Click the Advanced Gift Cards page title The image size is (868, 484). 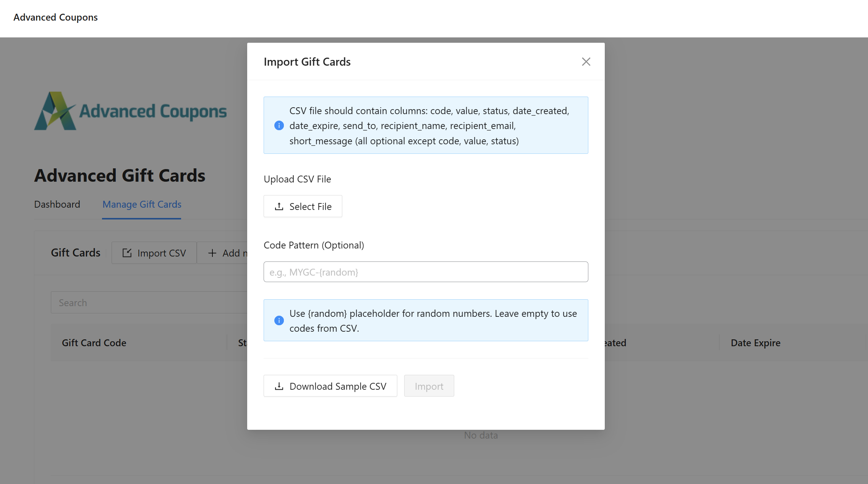pos(120,175)
